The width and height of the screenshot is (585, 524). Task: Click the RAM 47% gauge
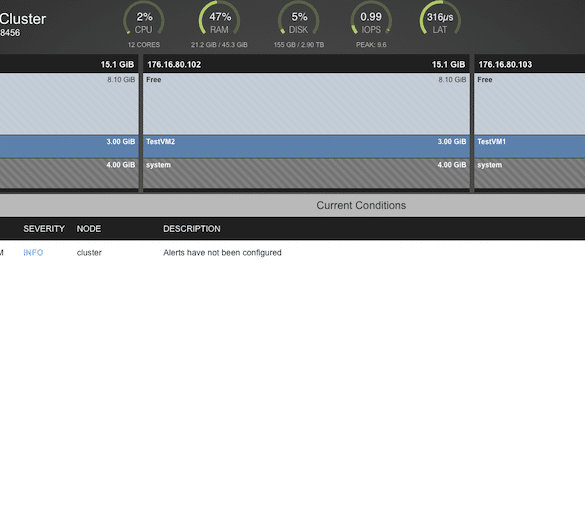click(x=219, y=19)
